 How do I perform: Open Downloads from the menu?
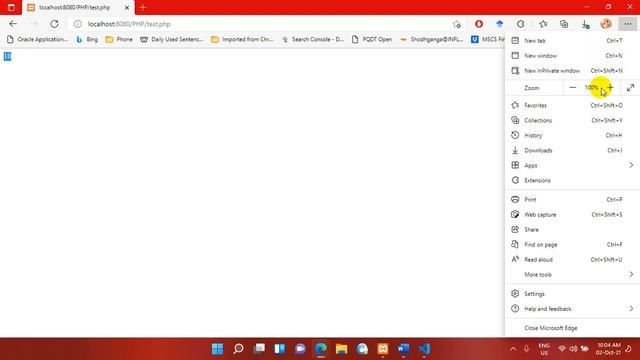point(572,150)
